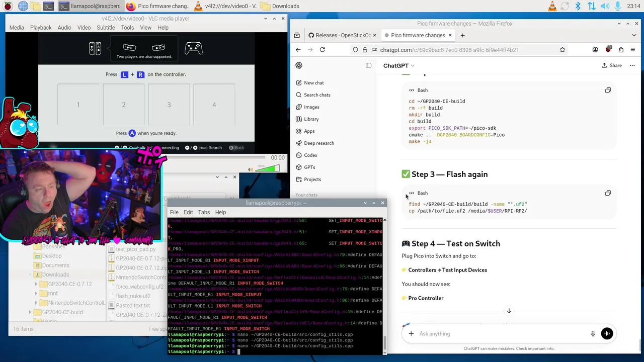Reload the ChatGPT page
The image size is (644, 362).
click(x=322, y=50)
